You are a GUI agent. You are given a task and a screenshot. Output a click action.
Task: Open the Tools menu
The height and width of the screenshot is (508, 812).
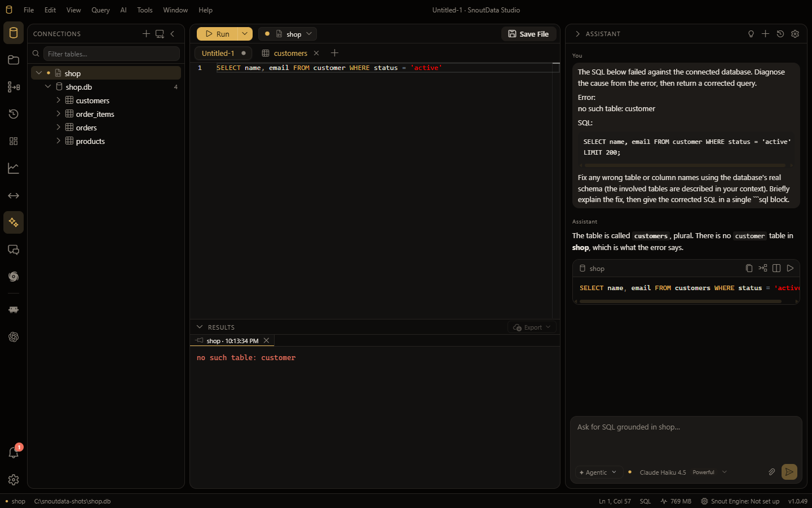(x=145, y=10)
